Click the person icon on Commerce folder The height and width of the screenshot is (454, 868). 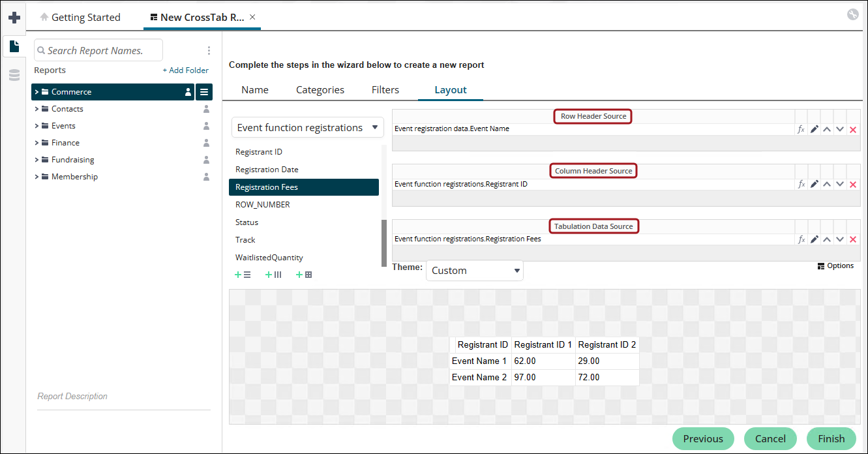tap(188, 92)
